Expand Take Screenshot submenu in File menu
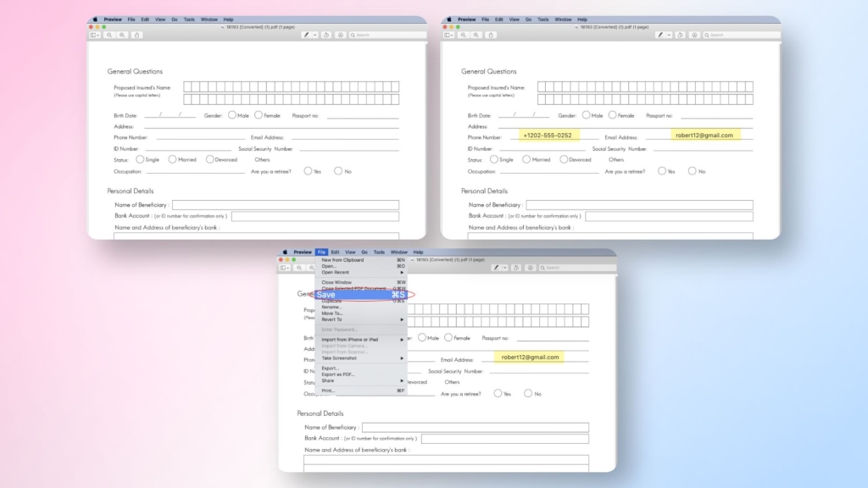Screen dimensions: 868x488 coord(361,358)
